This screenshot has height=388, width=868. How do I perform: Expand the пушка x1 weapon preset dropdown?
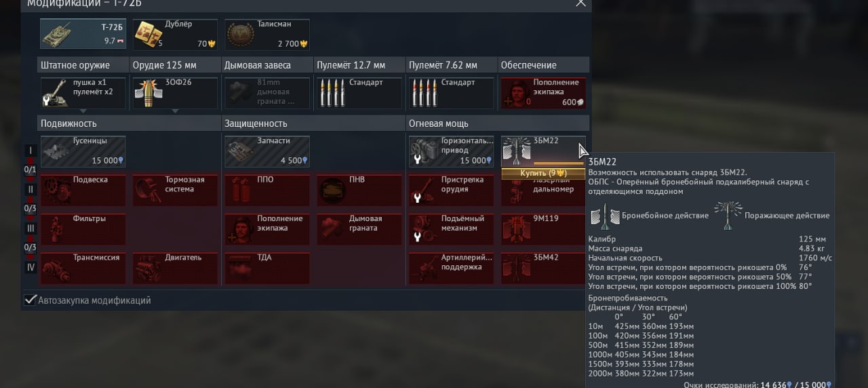[83, 93]
